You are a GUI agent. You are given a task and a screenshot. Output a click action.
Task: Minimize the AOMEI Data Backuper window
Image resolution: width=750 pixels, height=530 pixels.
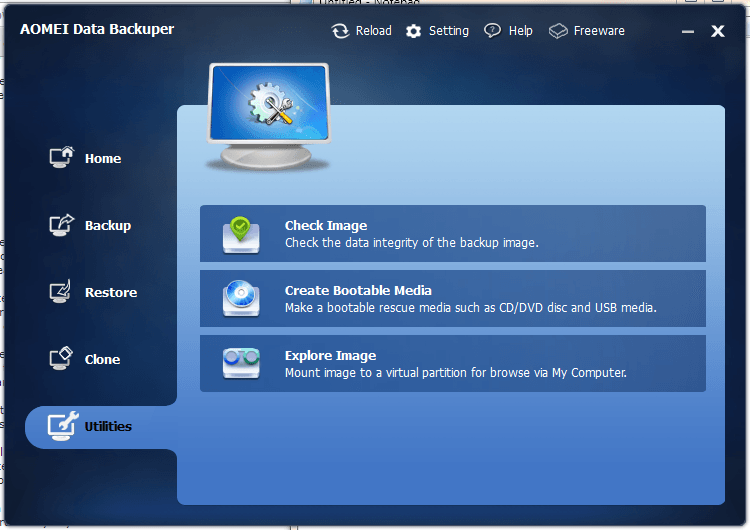(688, 32)
